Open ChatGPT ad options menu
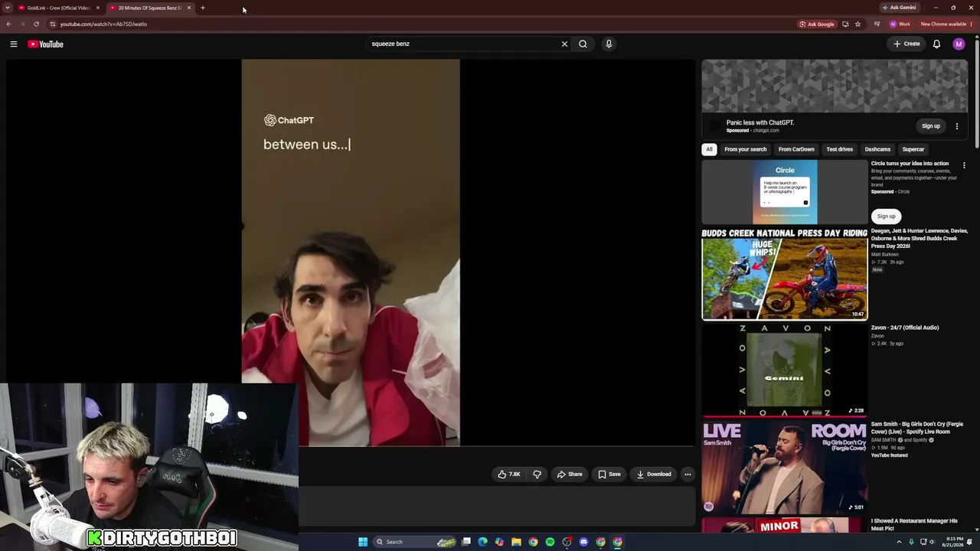The width and height of the screenshot is (980, 551). pos(956,126)
